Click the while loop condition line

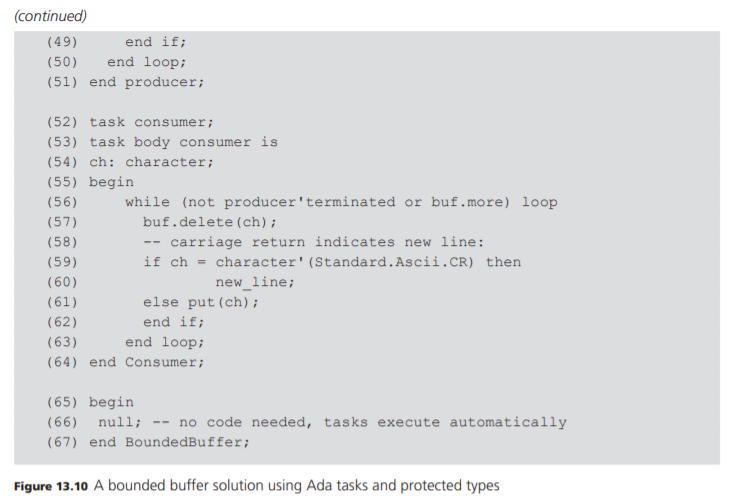click(x=341, y=202)
